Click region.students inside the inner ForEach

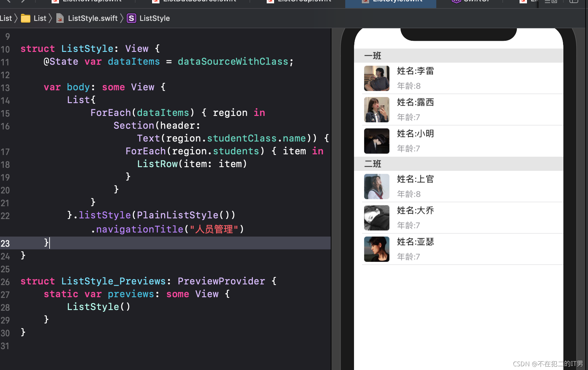(215, 151)
